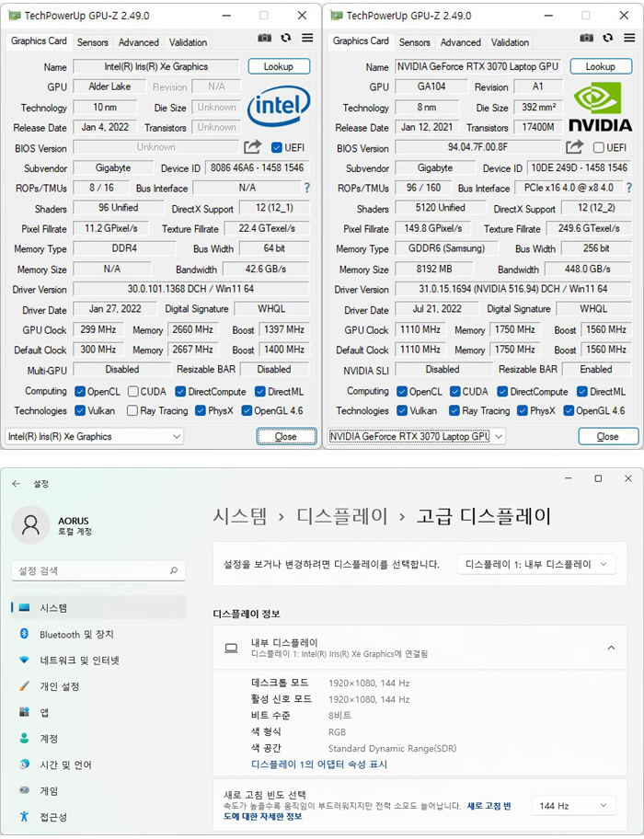This screenshot has height=839, width=644.
Task: Open Bluetooth 및 장치 settings
Action: pos(98,634)
